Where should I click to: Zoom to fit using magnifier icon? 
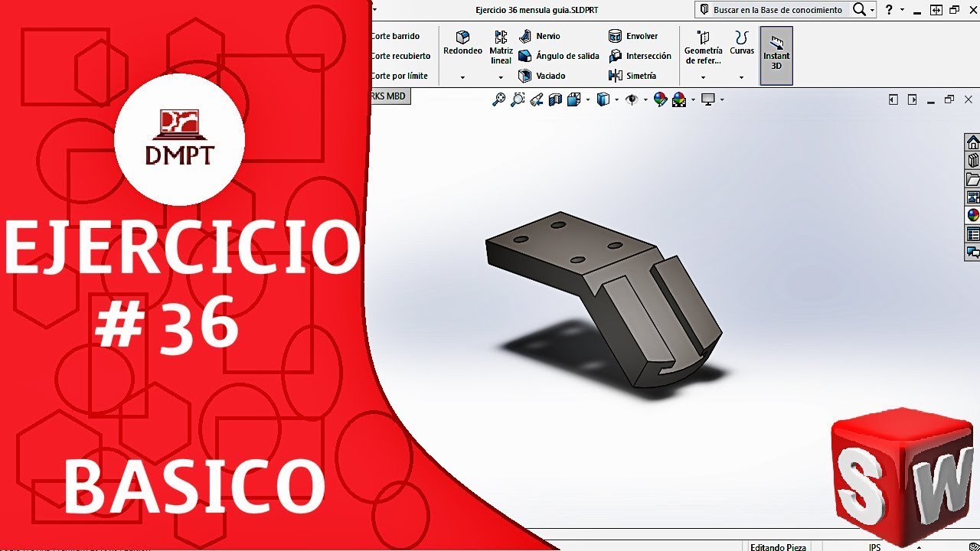498,99
